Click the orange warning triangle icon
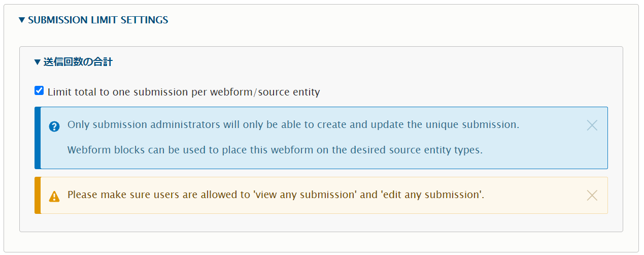This screenshot has width=644, height=255. (54, 196)
